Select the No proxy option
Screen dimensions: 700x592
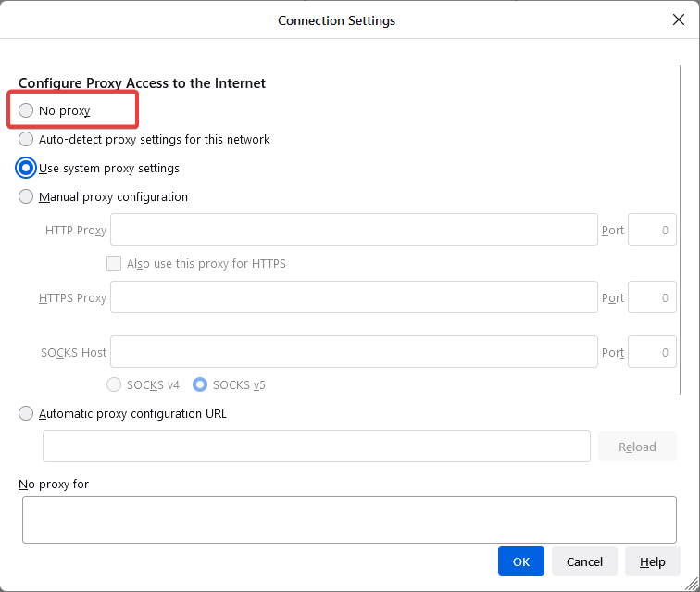point(26,111)
